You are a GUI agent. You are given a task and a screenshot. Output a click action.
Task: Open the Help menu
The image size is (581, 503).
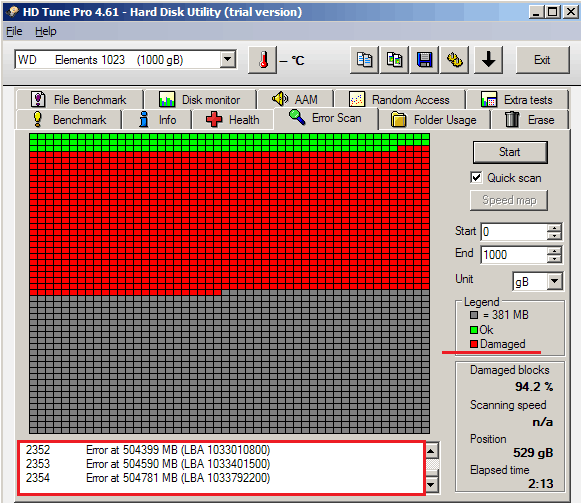coord(46,32)
